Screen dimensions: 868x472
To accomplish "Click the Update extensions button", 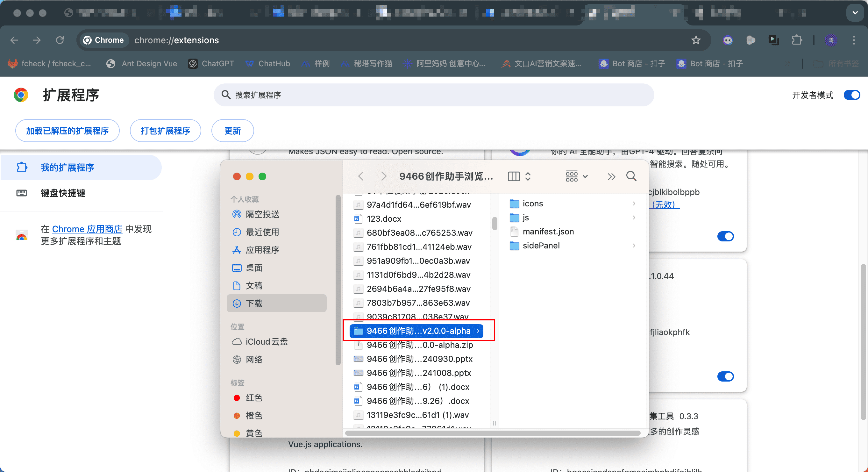I will tap(232, 131).
